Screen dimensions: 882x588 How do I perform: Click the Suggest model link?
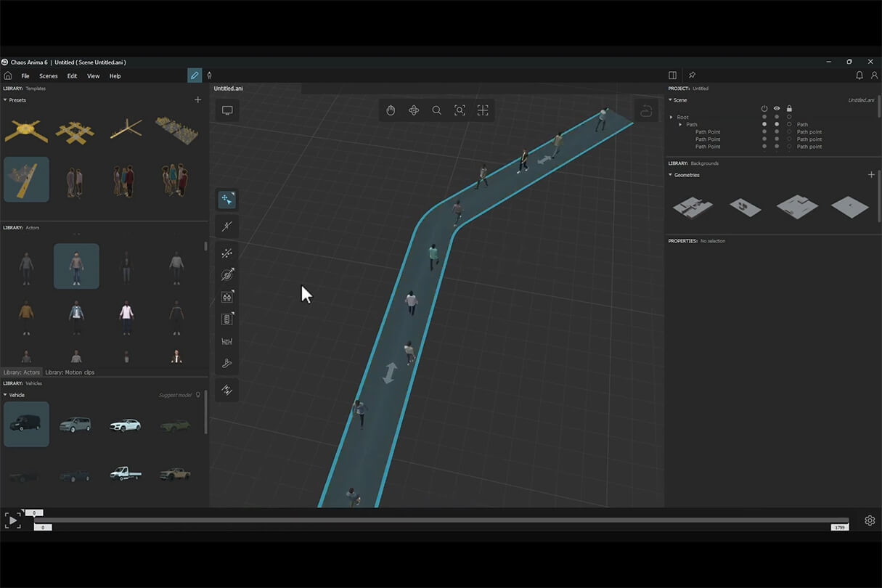click(175, 395)
